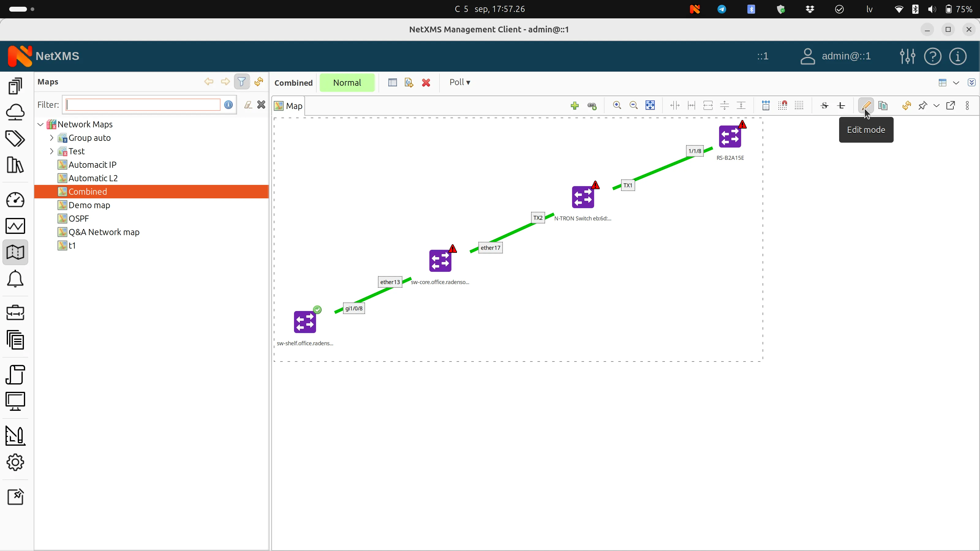
Task: Switch to the Monitoring graphs perspective icon
Action: (15, 226)
